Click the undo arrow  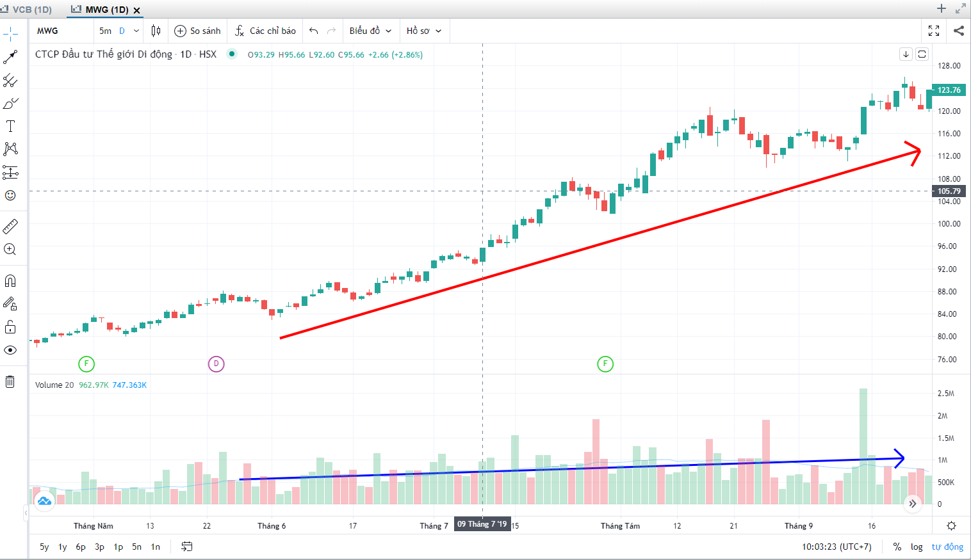coord(313,31)
